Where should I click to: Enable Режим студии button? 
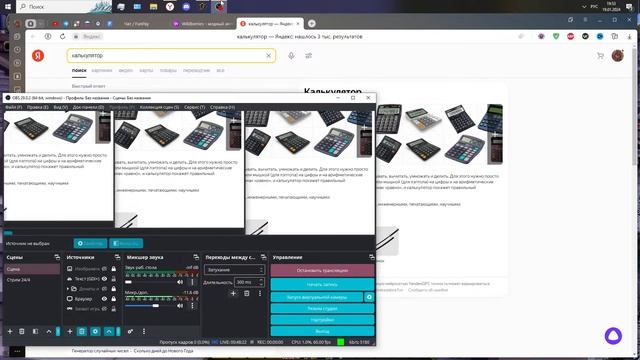(322, 309)
